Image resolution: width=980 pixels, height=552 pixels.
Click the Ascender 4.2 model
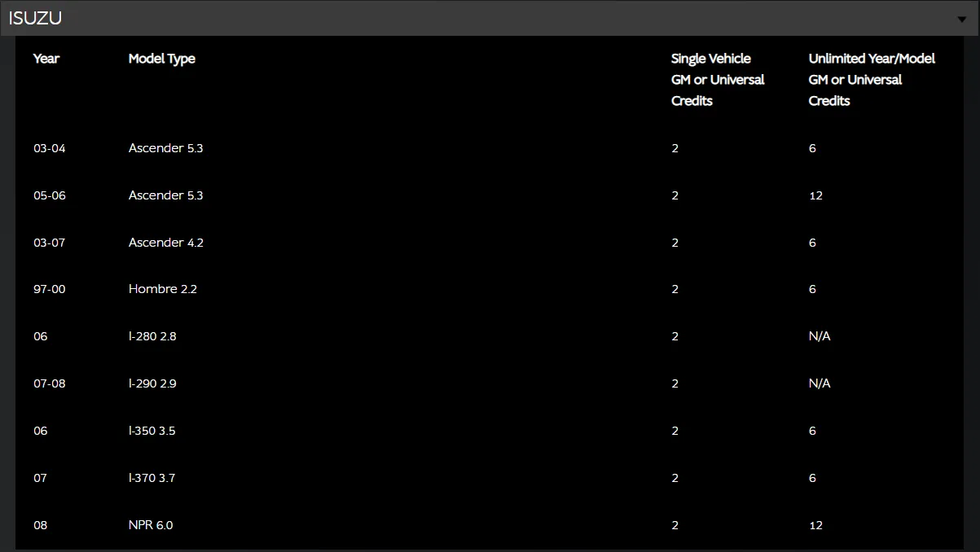[x=166, y=243]
